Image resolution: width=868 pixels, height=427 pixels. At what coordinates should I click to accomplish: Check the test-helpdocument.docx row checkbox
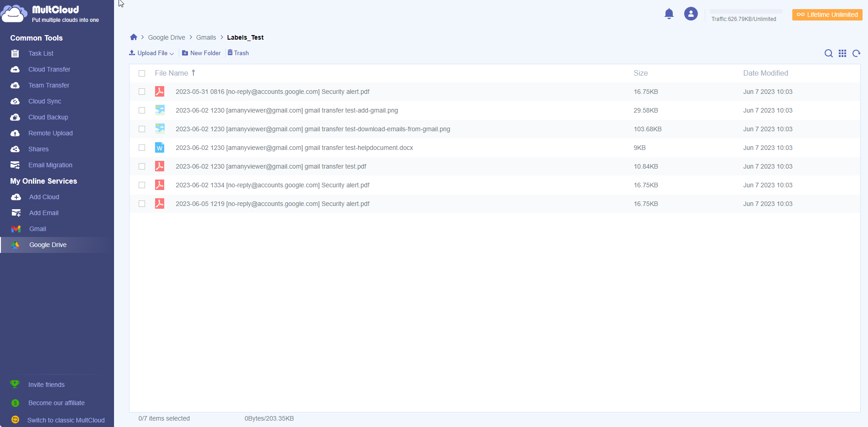click(x=142, y=148)
